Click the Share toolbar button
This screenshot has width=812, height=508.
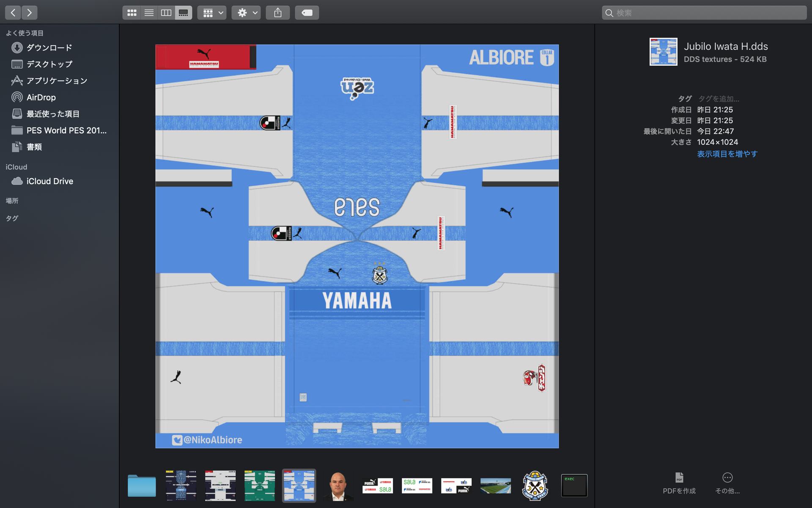coord(278,13)
